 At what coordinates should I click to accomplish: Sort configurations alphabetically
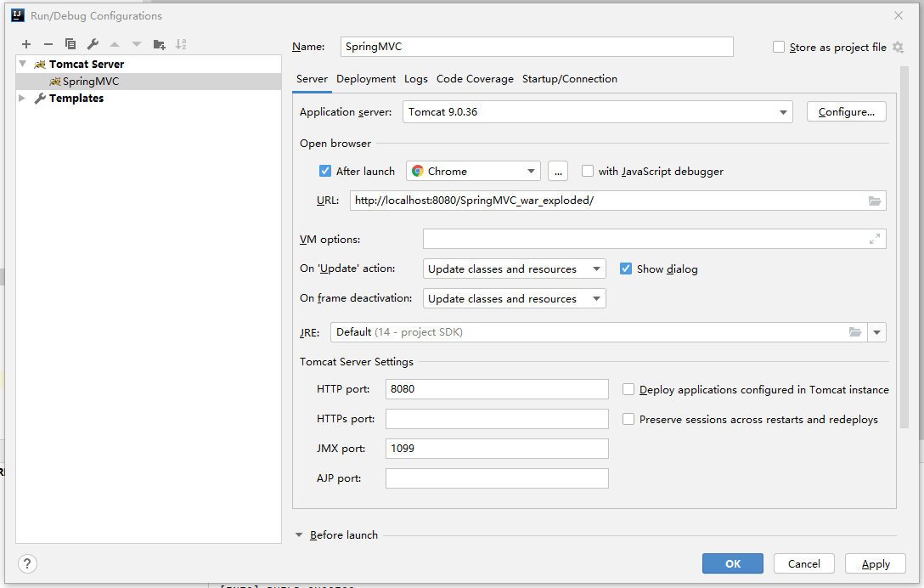[181, 44]
